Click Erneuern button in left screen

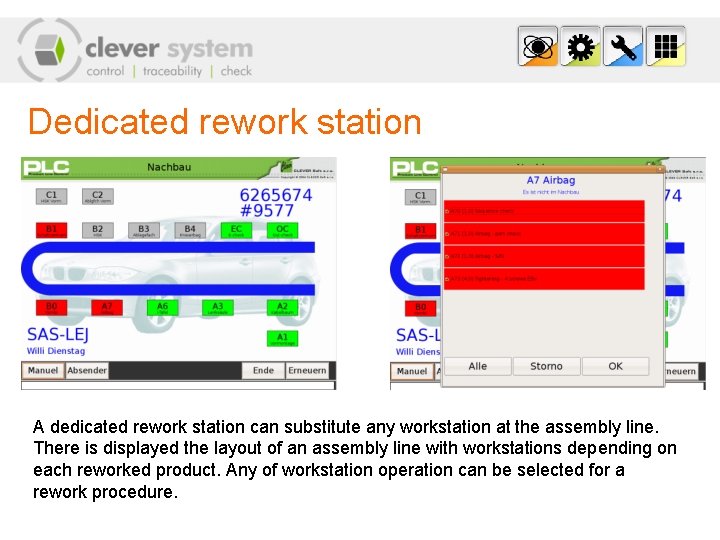tap(307, 370)
